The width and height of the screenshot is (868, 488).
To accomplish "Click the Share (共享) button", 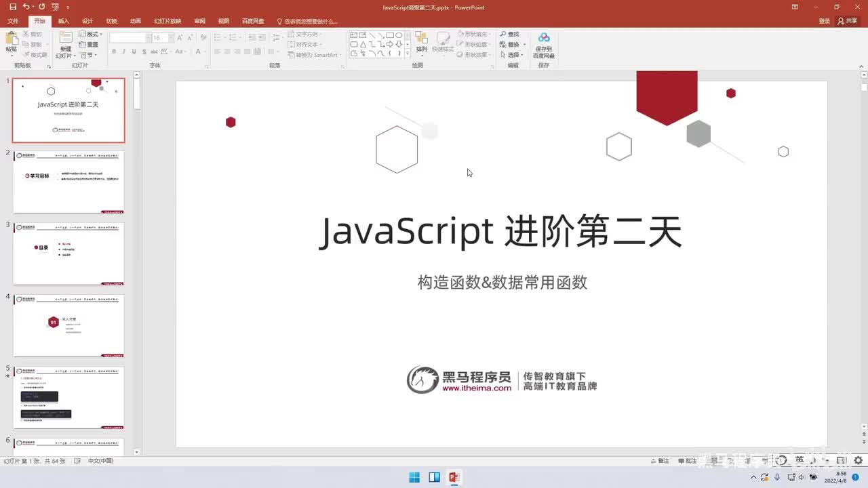I will pyautogui.click(x=848, y=21).
